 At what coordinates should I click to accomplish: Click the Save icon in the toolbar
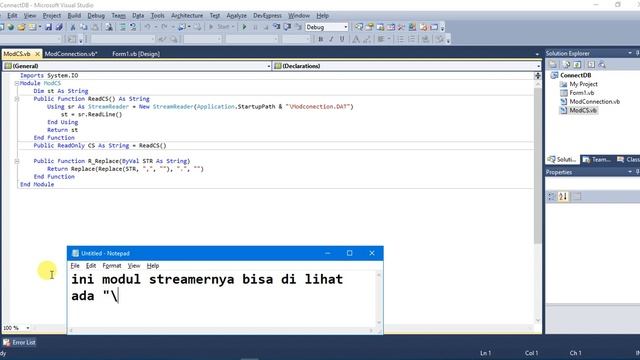pyautogui.click(x=49, y=27)
